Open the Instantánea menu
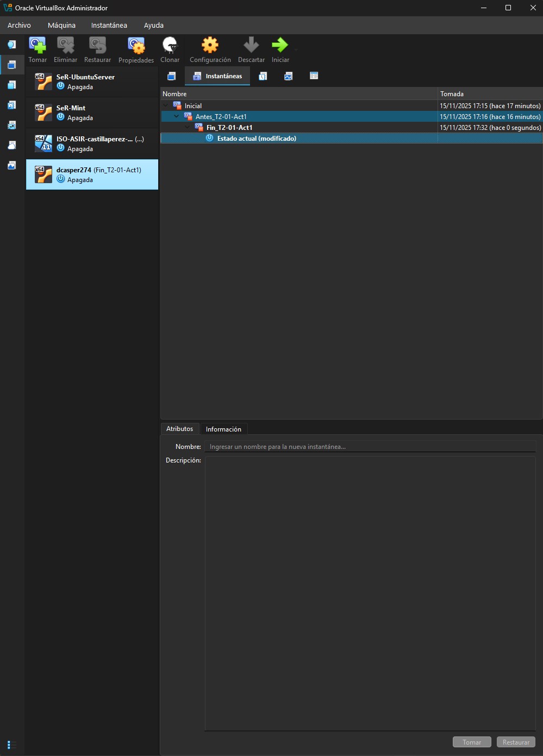543x756 pixels. pos(109,26)
